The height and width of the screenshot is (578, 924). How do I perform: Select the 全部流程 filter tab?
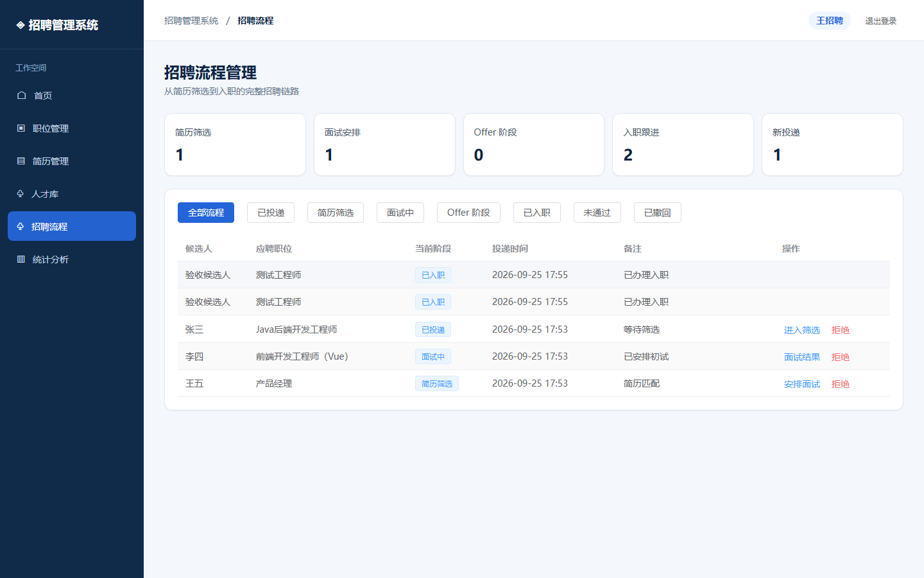tap(206, 213)
